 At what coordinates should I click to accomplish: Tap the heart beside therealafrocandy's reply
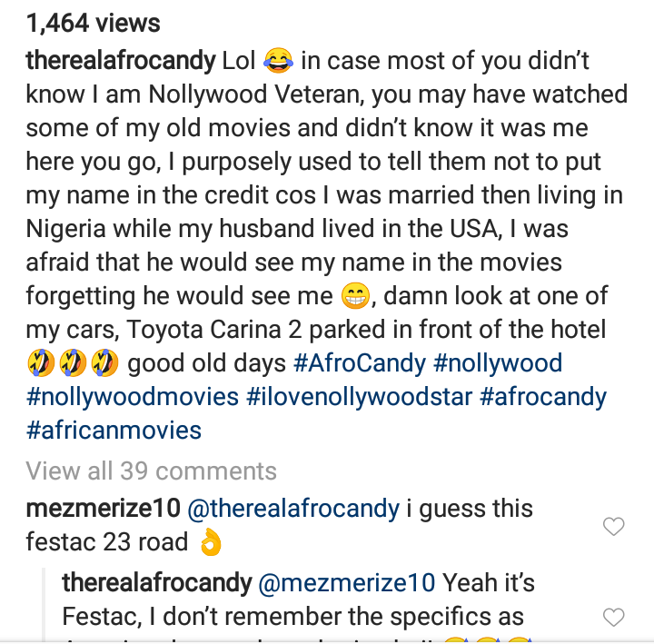click(614, 618)
